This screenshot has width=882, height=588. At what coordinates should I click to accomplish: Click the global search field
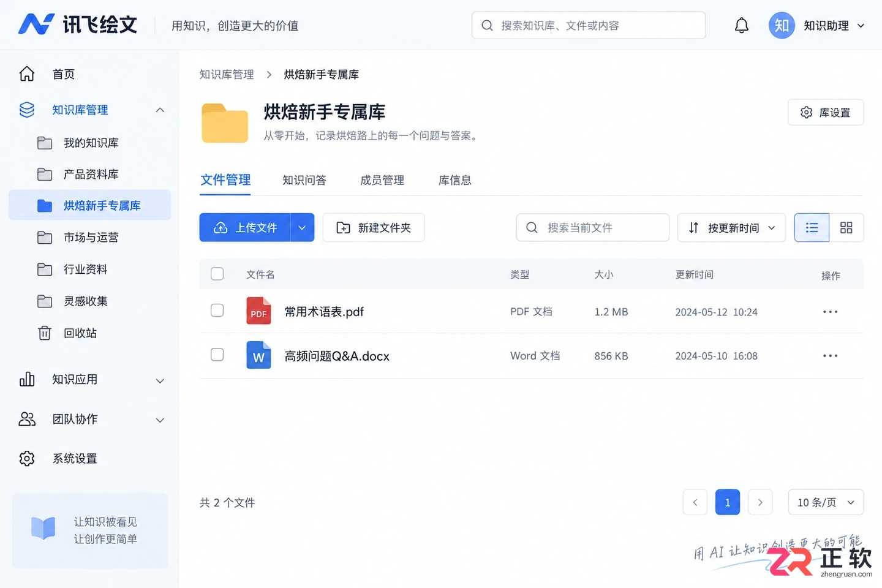click(589, 25)
